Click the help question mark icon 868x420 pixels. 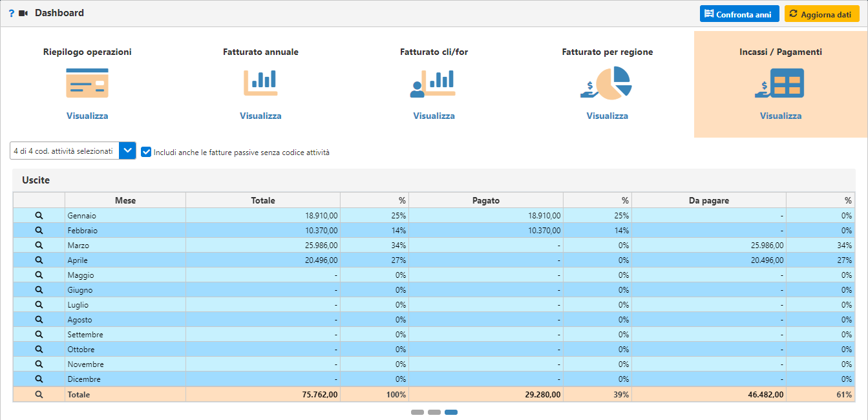click(11, 13)
